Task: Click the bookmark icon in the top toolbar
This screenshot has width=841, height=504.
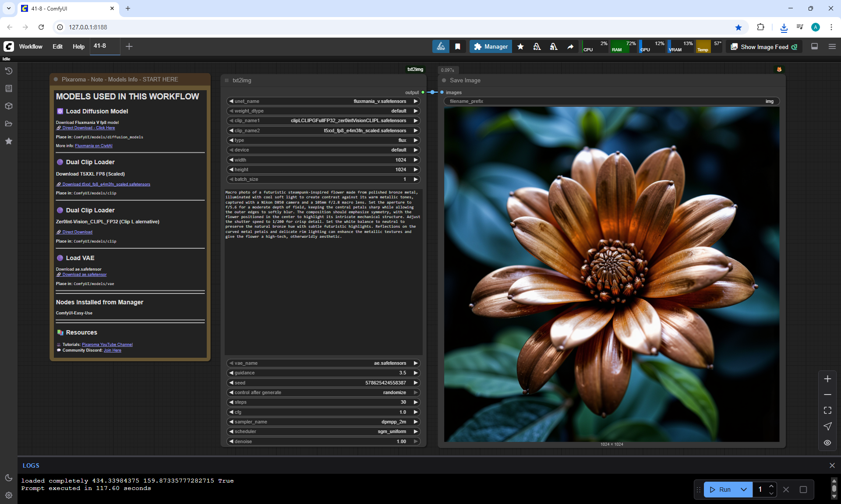Action: [x=457, y=46]
